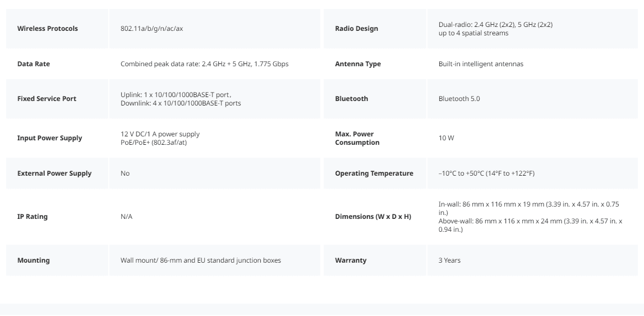Click the Wireless Protocols label

47,29
